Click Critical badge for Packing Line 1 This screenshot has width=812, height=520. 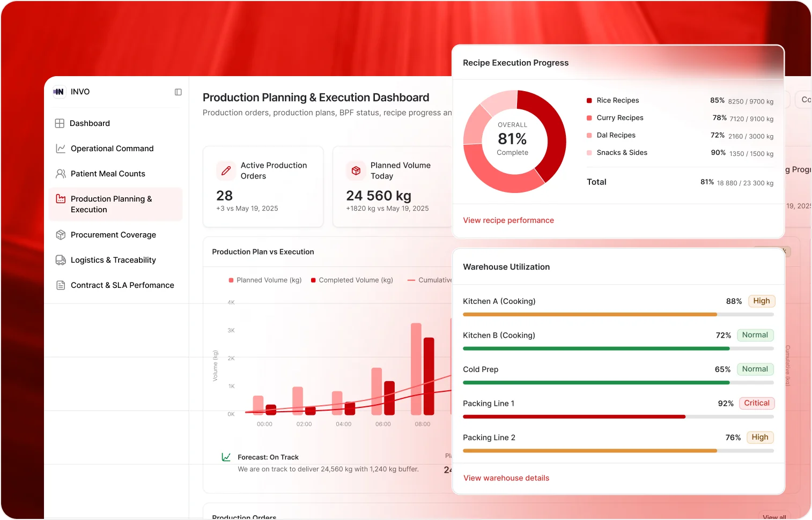point(757,403)
